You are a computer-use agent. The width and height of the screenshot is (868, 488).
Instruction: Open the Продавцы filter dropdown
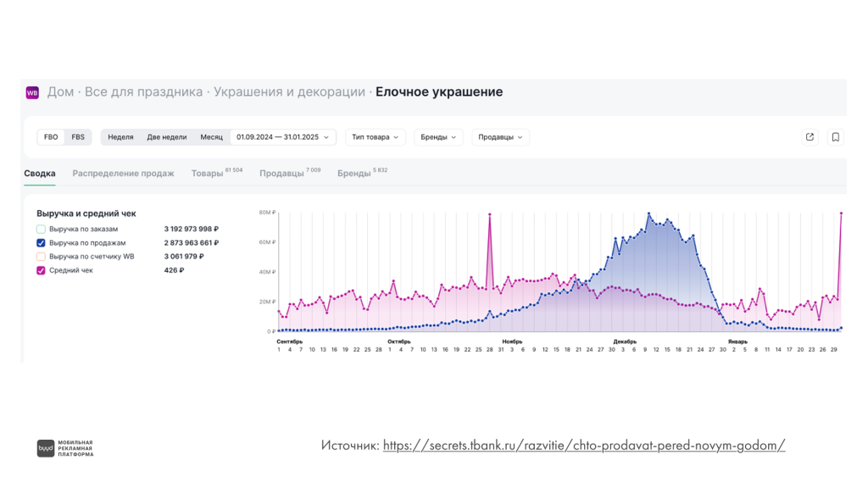(x=500, y=136)
